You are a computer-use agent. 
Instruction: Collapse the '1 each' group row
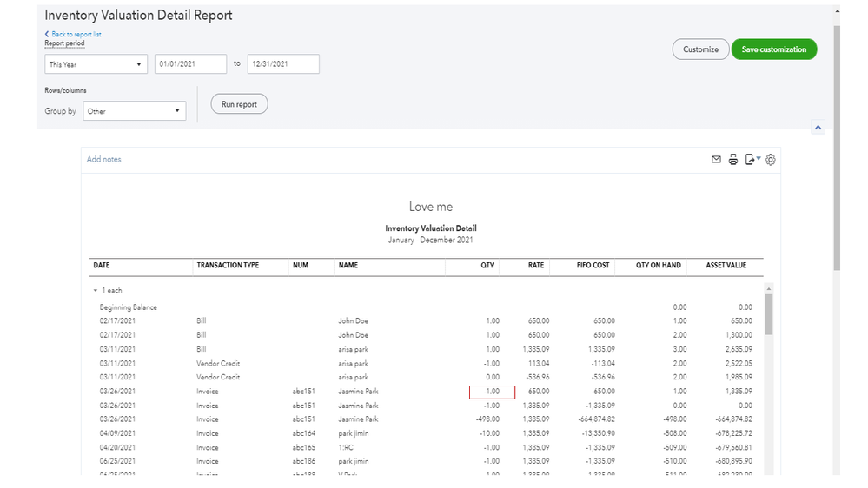click(95, 290)
